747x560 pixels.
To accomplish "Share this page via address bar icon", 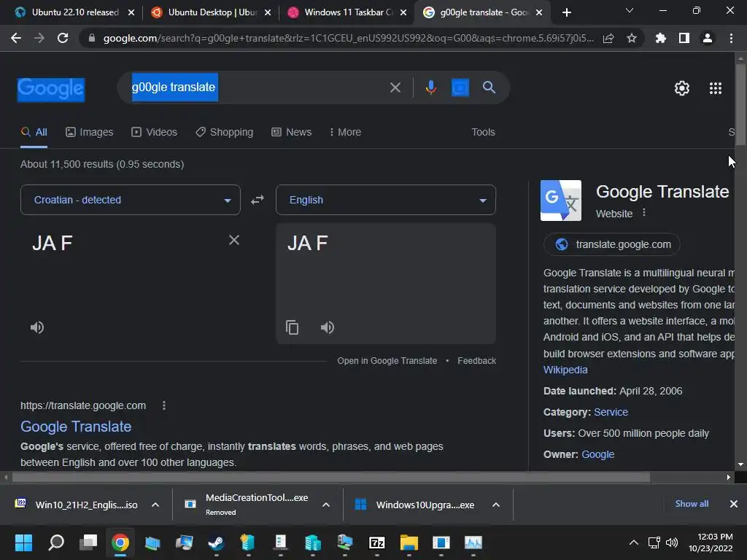I will 608,39.
